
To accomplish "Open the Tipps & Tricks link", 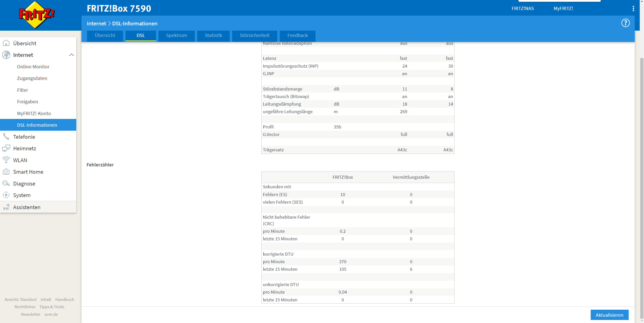I will coord(52,307).
